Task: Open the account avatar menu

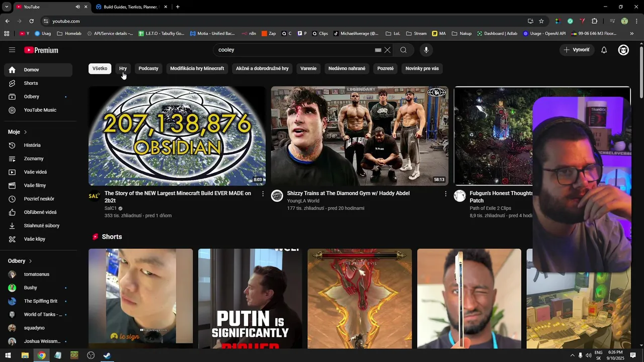Action: (x=623, y=50)
